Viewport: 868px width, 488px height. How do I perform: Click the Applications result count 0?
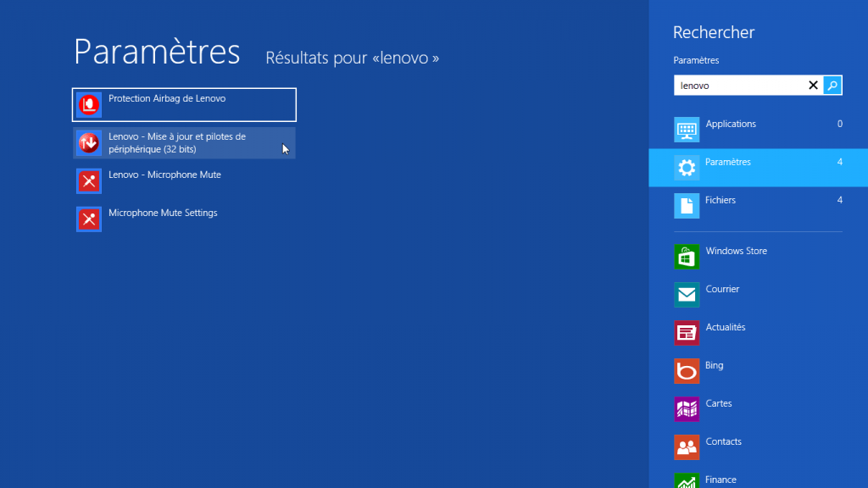(x=840, y=124)
